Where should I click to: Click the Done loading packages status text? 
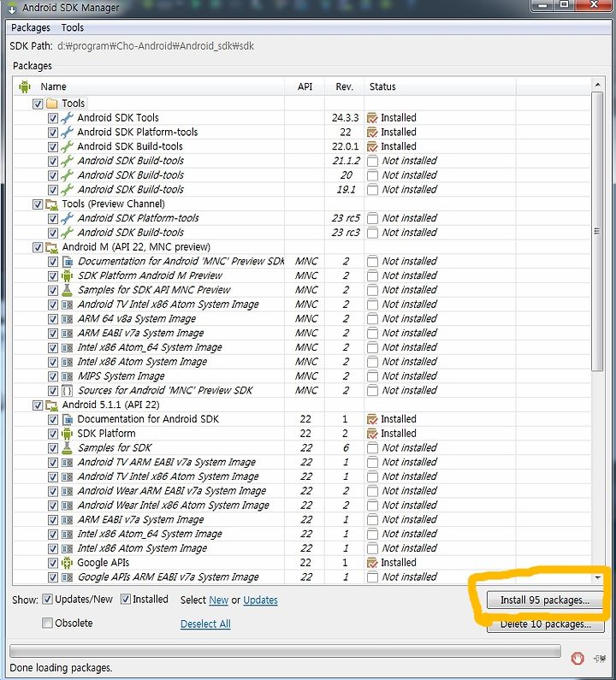(x=61, y=668)
